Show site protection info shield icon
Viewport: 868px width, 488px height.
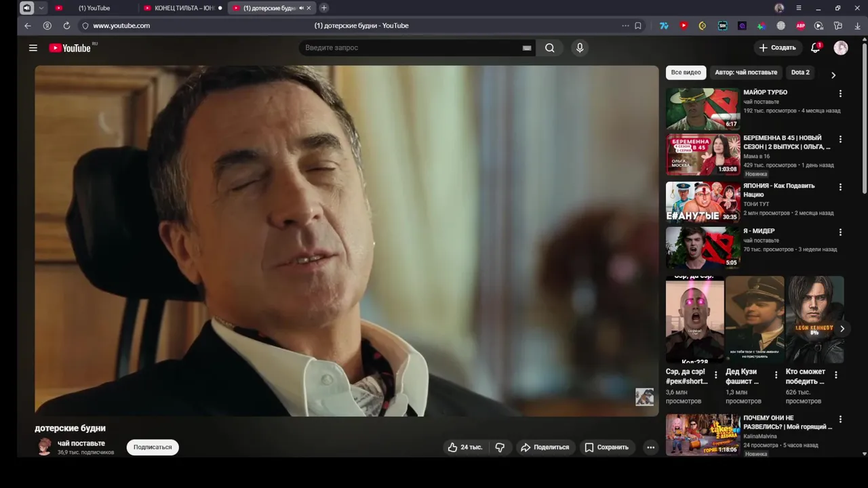pyautogui.click(x=85, y=26)
